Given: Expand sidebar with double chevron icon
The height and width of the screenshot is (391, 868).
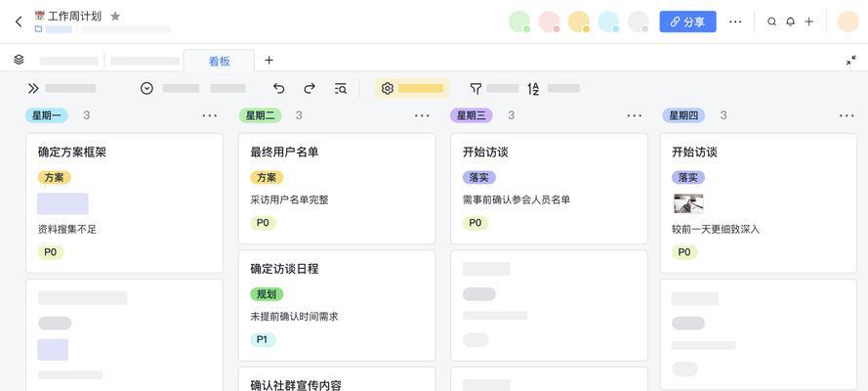Looking at the screenshot, I should click(33, 88).
